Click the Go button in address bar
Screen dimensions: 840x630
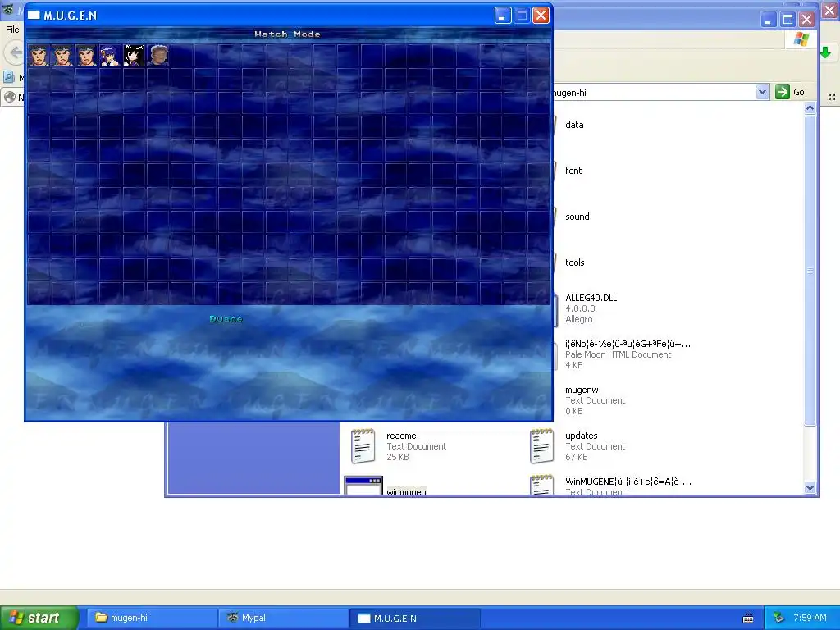pyautogui.click(x=790, y=92)
